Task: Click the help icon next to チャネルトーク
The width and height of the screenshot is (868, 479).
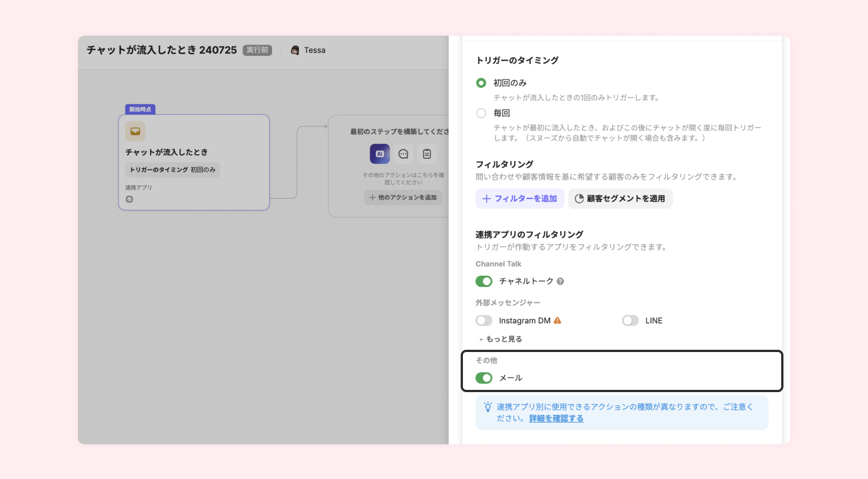Action: (x=560, y=281)
